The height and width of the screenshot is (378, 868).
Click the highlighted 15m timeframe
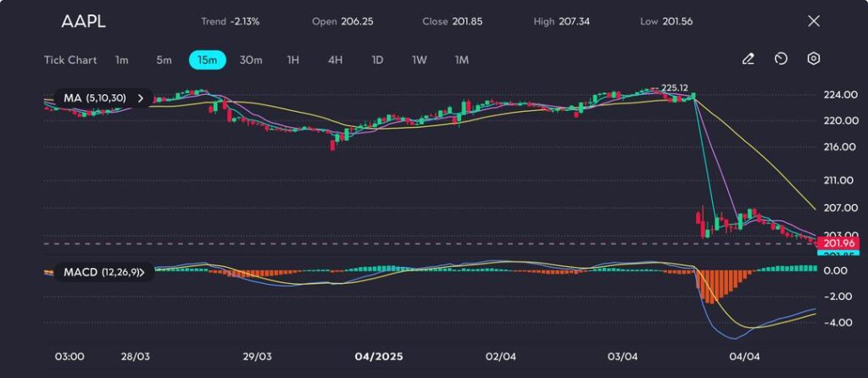coord(207,60)
